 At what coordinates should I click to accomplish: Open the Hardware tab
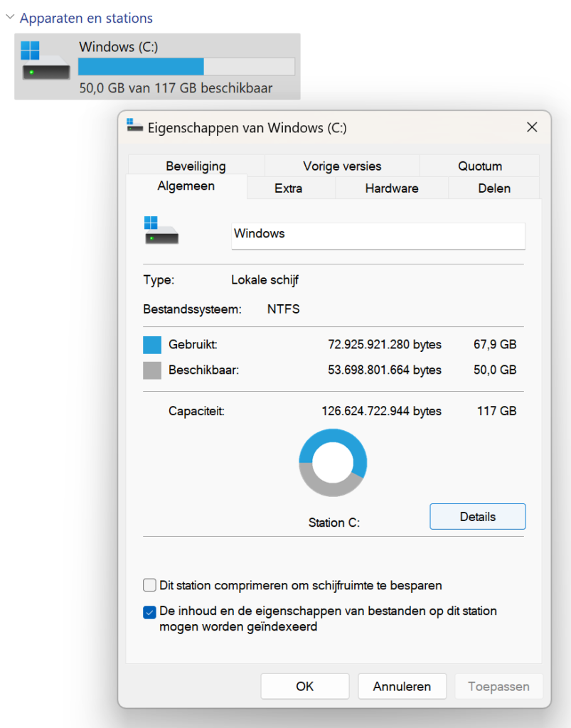coord(392,188)
